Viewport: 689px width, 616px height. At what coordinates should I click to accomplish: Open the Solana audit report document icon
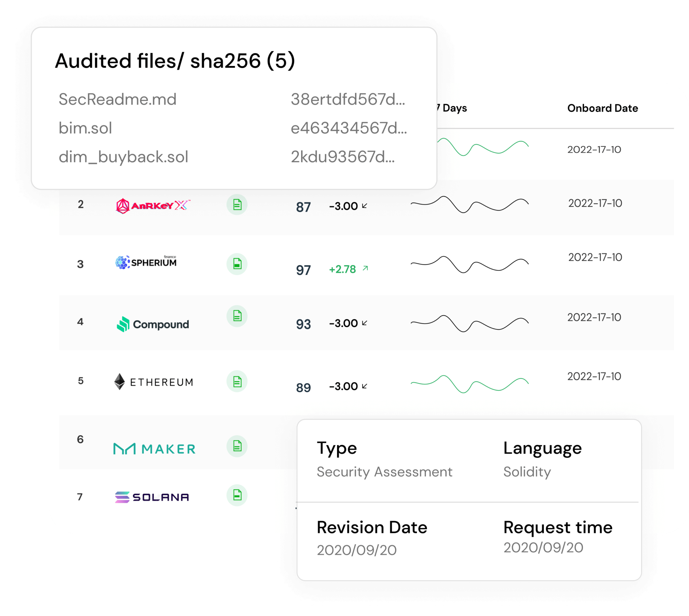[237, 495]
